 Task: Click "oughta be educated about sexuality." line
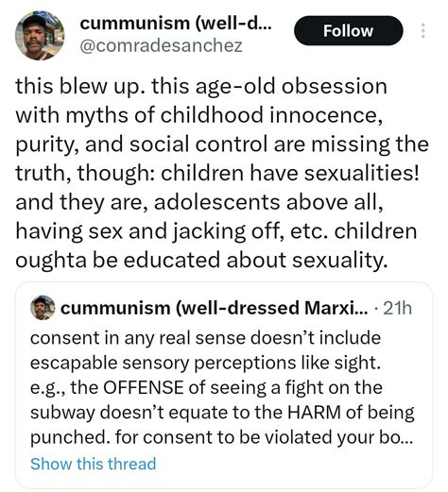pyautogui.click(x=201, y=261)
